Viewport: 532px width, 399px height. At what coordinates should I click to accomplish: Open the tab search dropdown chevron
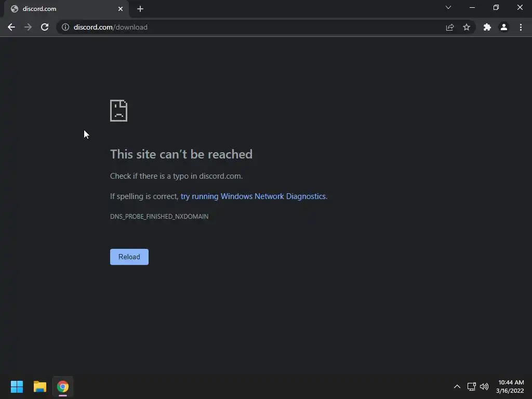(x=448, y=7)
